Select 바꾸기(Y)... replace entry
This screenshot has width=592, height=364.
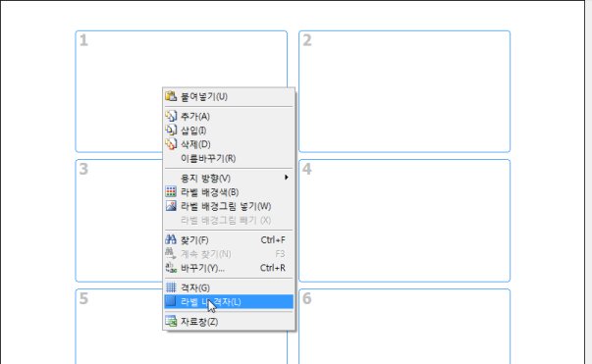[x=229, y=268]
